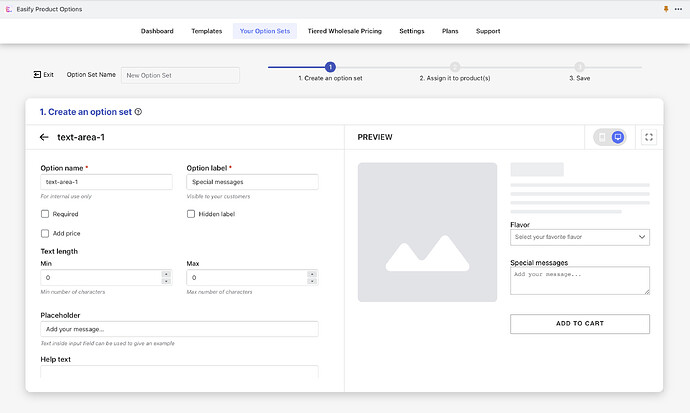Click the Exit icon button
This screenshot has height=413, width=690.
tap(37, 75)
